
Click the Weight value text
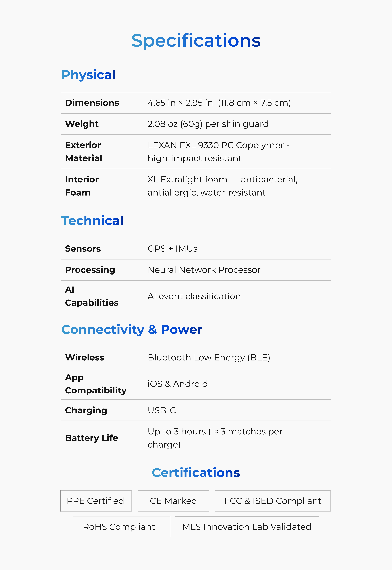pos(208,124)
